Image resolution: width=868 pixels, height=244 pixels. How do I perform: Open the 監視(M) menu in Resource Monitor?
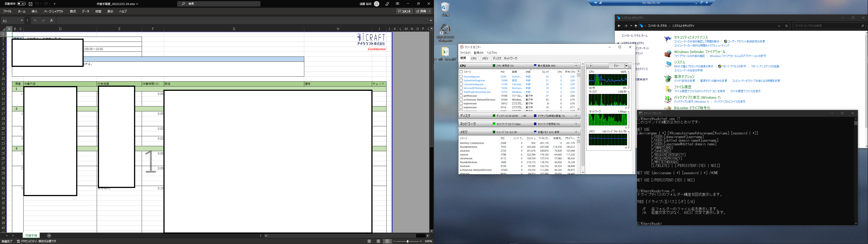coord(479,53)
